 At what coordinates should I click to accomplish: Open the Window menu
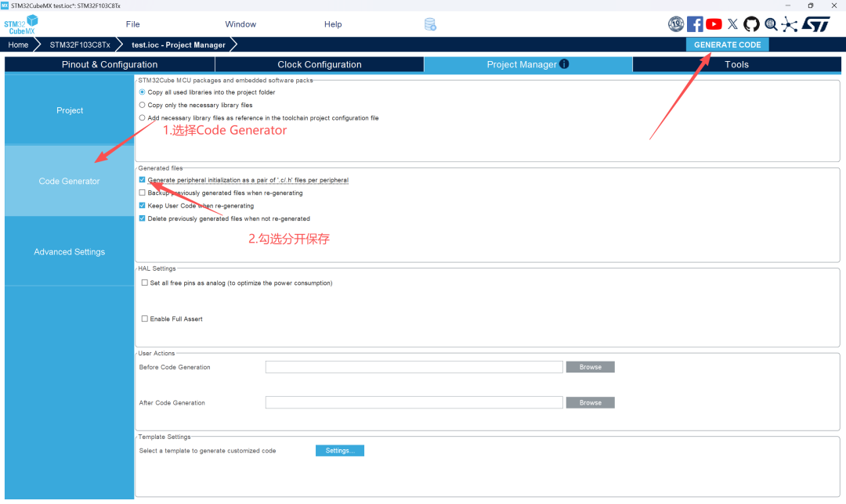point(240,24)
